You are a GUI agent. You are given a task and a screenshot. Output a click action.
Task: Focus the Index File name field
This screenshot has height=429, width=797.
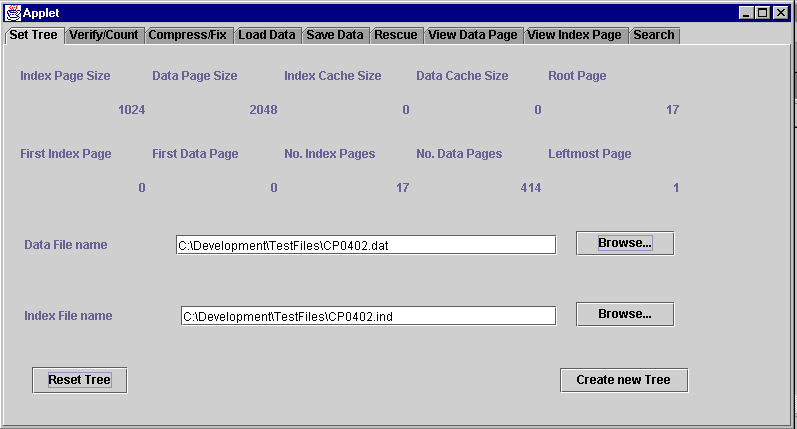369,316
